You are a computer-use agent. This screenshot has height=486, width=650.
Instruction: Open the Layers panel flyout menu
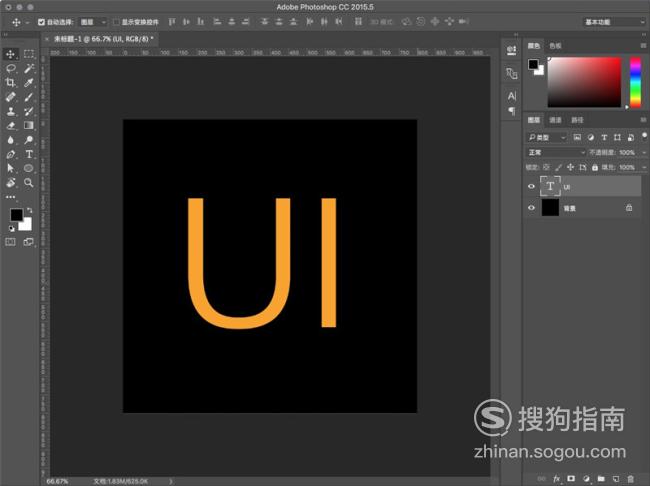(x=643, y=119)
